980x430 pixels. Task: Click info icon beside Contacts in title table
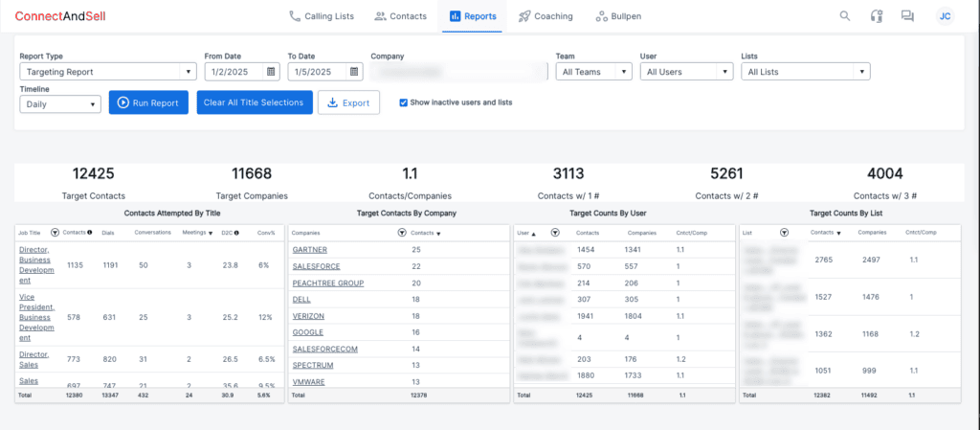(x=90, y=233)
